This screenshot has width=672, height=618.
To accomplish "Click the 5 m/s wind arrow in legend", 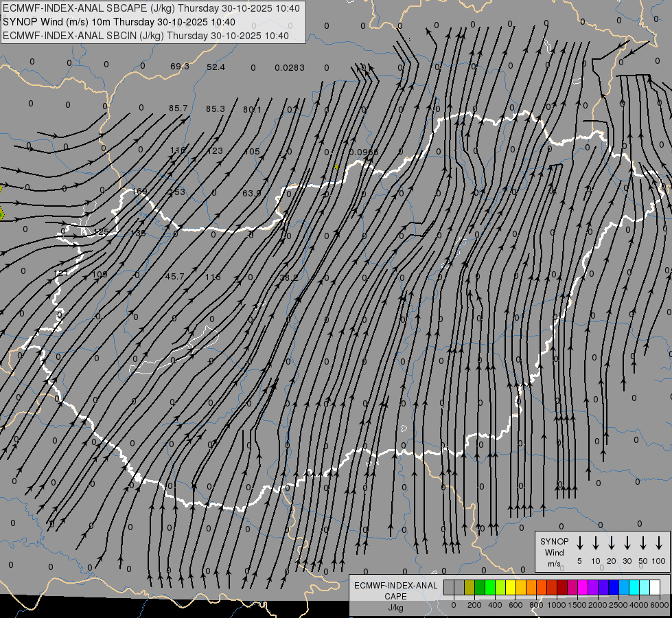I will (x=580, y=543).
